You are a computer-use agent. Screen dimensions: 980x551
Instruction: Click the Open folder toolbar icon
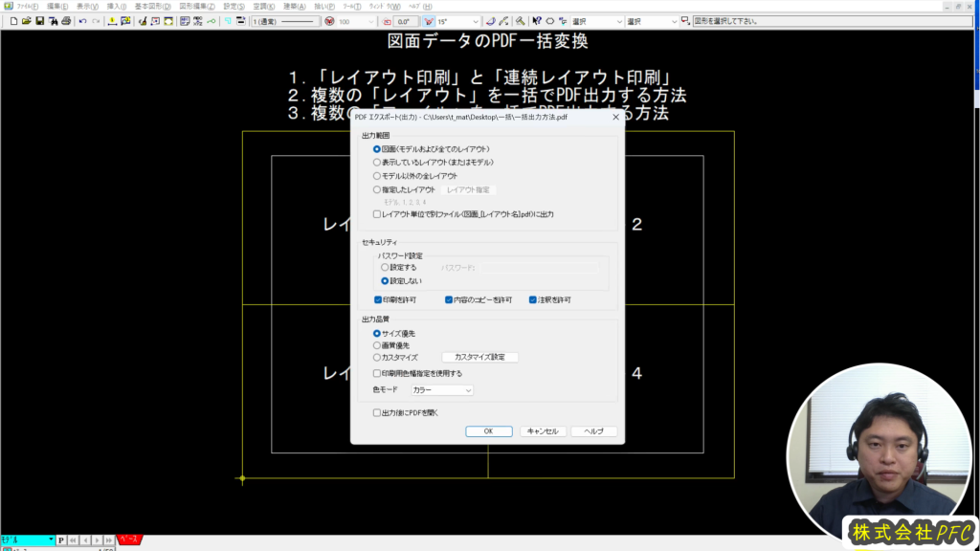(27, 21)
